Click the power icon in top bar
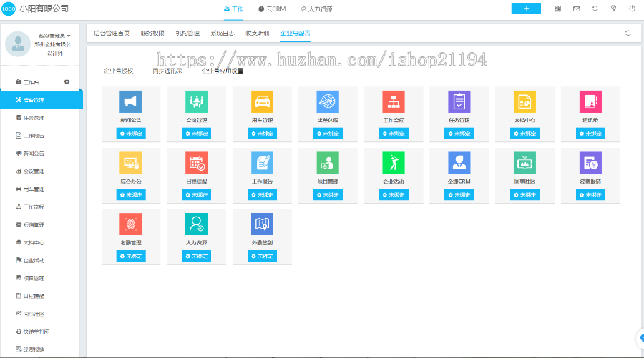 click(632, 9)
